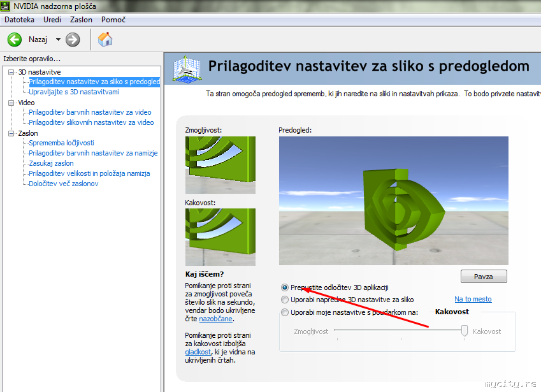Click the Kakovost sample thumbnail
This screenshot has width=541, height=392.
[x=220, y=236]
